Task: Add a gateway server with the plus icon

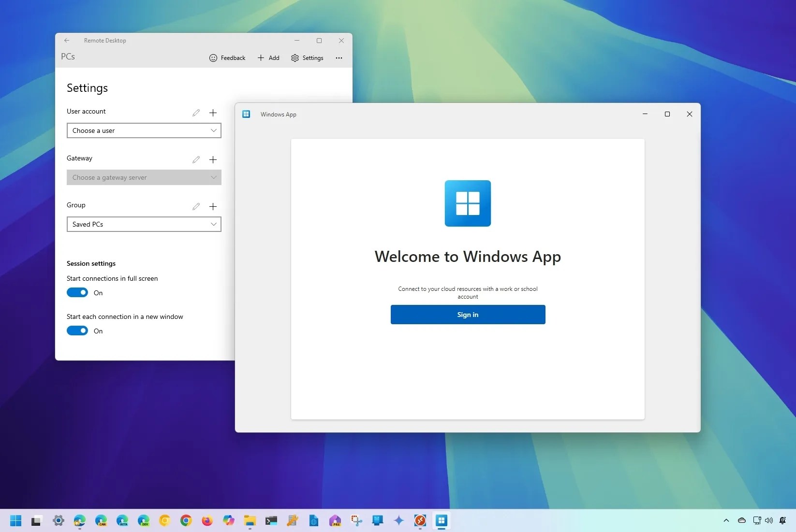Action: coord(213,159)
